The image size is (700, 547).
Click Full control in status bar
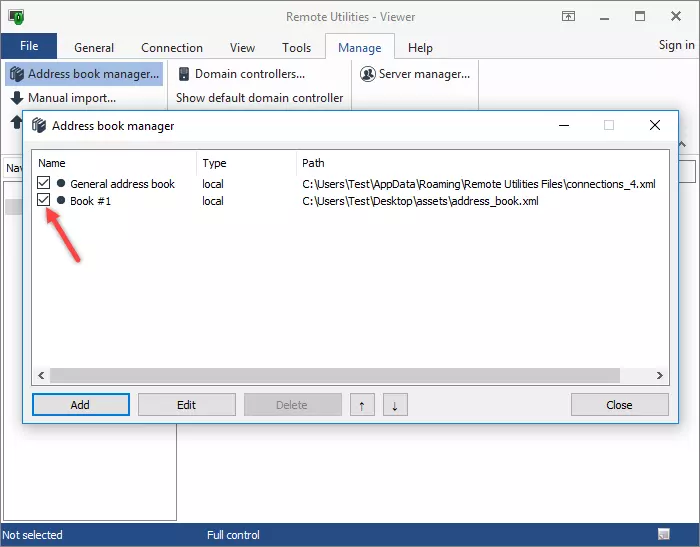click(233, 535)
